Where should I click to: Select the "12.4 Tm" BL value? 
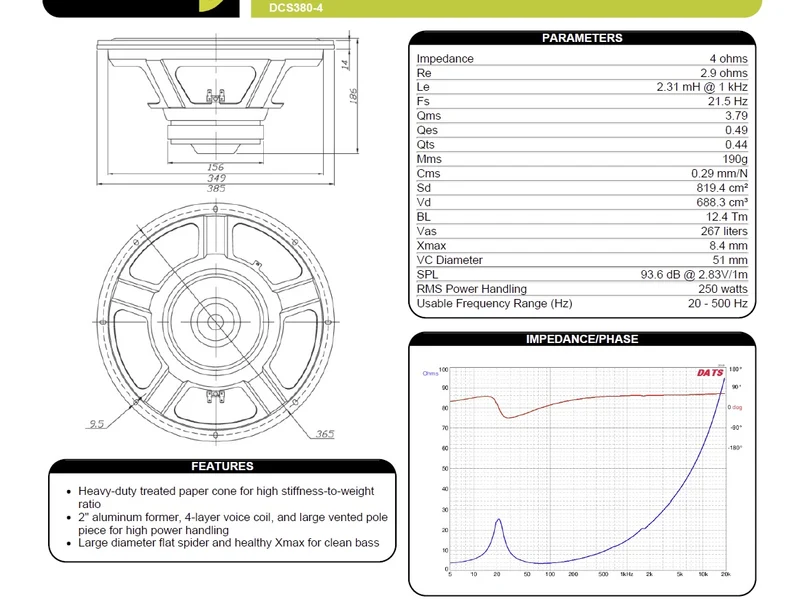(x=727, y=217)
